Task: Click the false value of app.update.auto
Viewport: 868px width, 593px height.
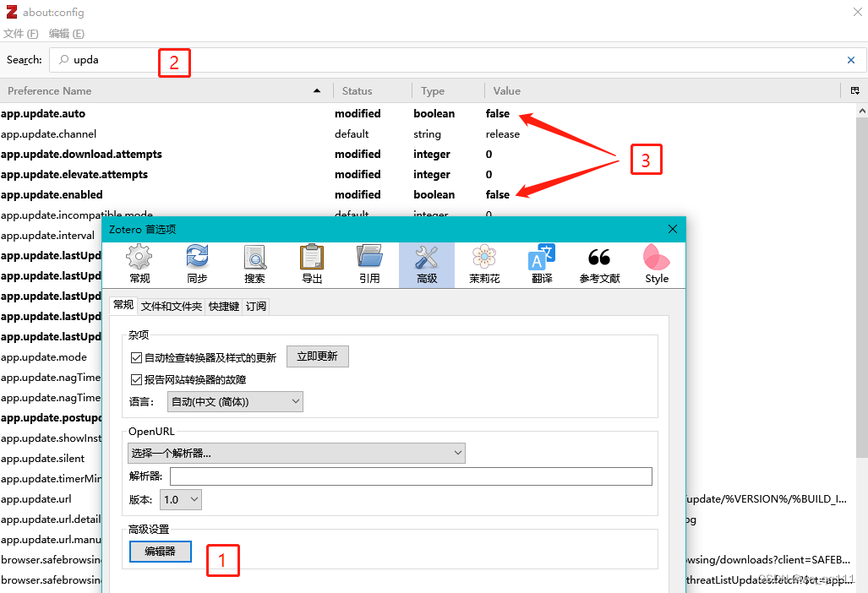Action: (498, 114)
